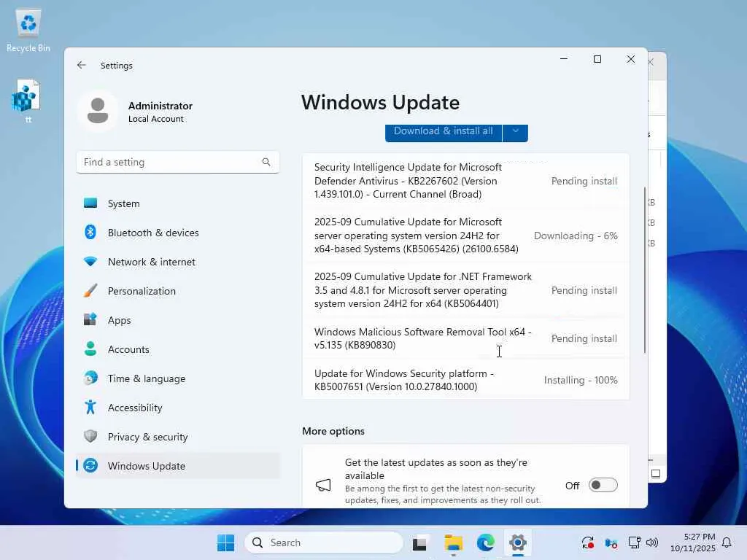Select the KB5065426 Cumulative Update entry
This screenshot has width=747, height=560.
coord(465,236)
